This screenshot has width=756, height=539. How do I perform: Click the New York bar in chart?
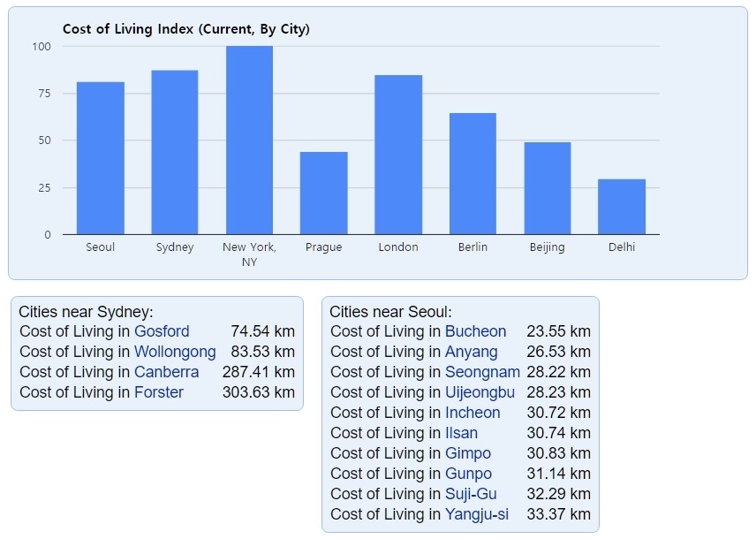(x=249, y=140)
